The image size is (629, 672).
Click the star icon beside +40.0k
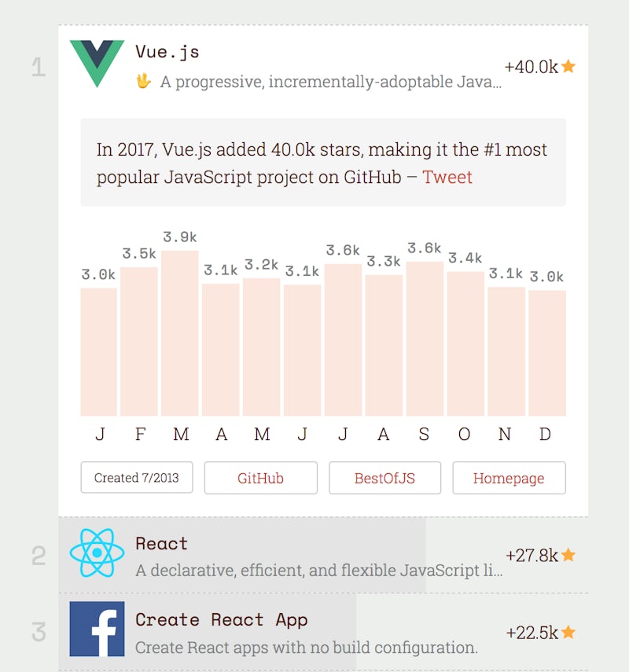coord(568,67)
